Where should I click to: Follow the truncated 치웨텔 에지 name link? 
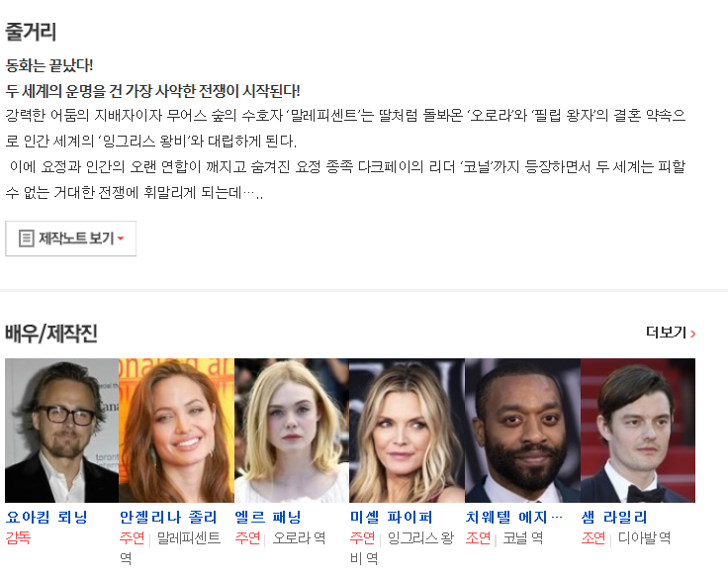click(x=513, y=517)
